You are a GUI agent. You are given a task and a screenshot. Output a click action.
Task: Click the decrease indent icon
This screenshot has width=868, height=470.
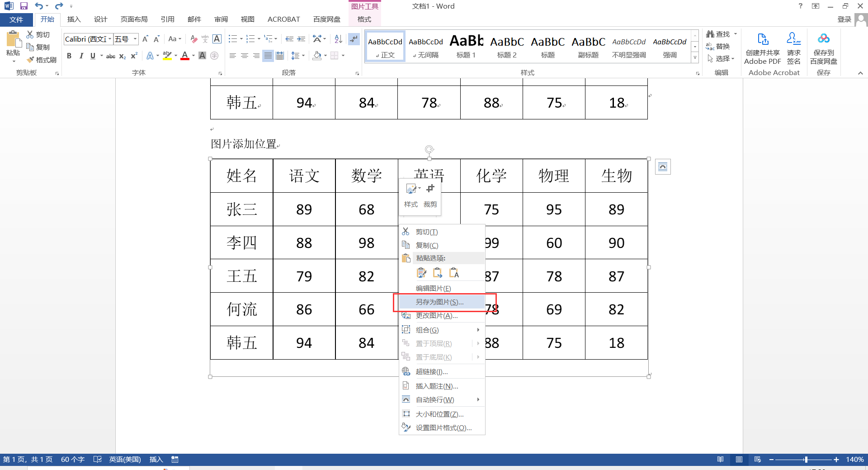pyautogui.click(x=289, y=39)
